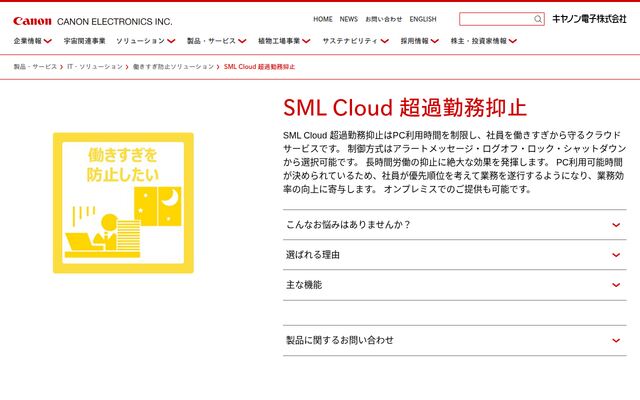Expand こんなお悩みはありませんか？ section
This screenshot has width=640, height=400.
(x=455, y=224)
